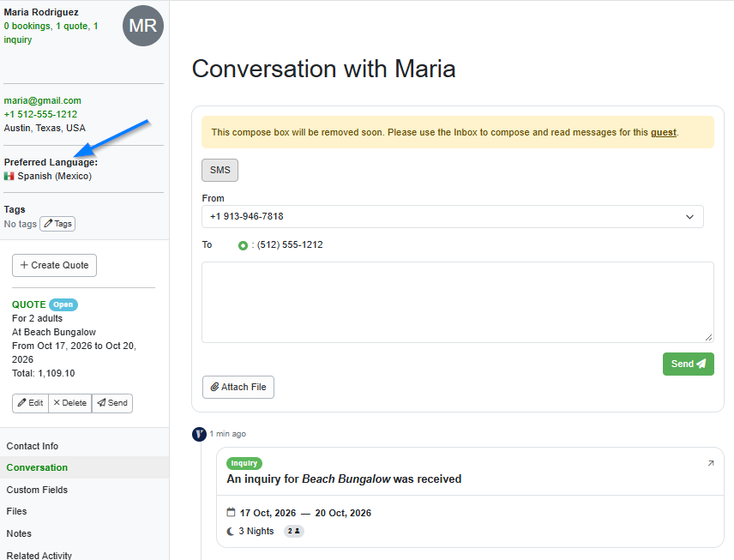Click the guest count badge showing 2
This screenshot has width=734, height=560.
(x=294, y=531)
